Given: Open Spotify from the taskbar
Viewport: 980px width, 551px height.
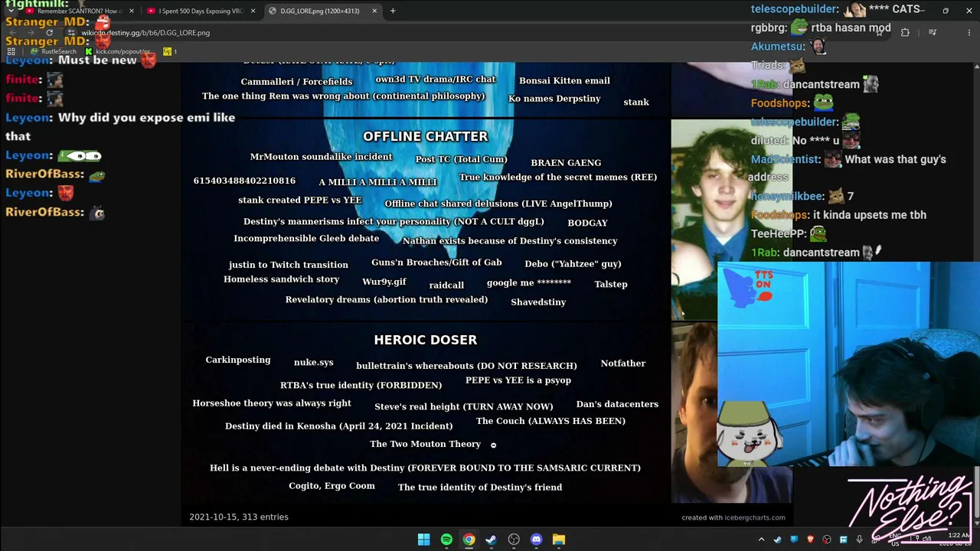Looking at the screenshot, I should click(446, 540).
